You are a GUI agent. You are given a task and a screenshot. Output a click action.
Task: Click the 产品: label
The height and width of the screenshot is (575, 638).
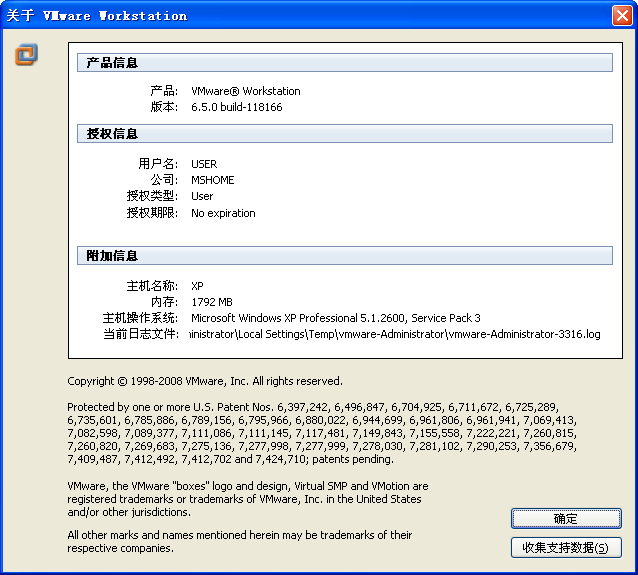click(x=164, y=91)
